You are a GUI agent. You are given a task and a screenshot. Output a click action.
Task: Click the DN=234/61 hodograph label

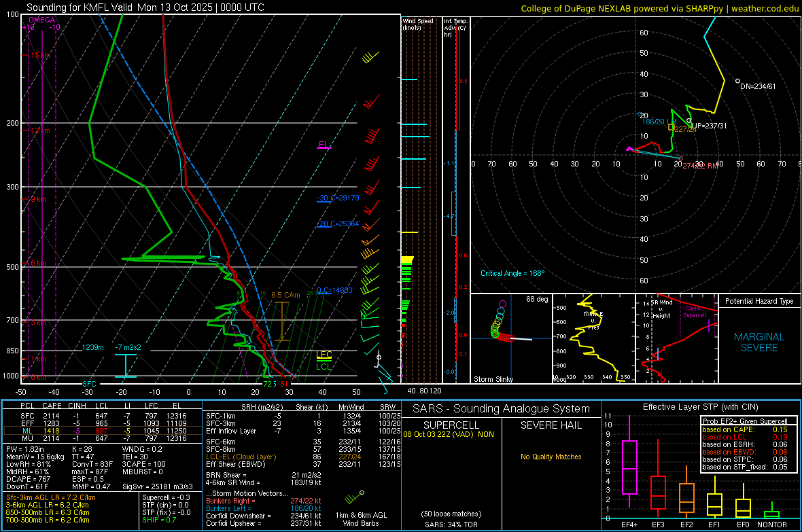758,86
